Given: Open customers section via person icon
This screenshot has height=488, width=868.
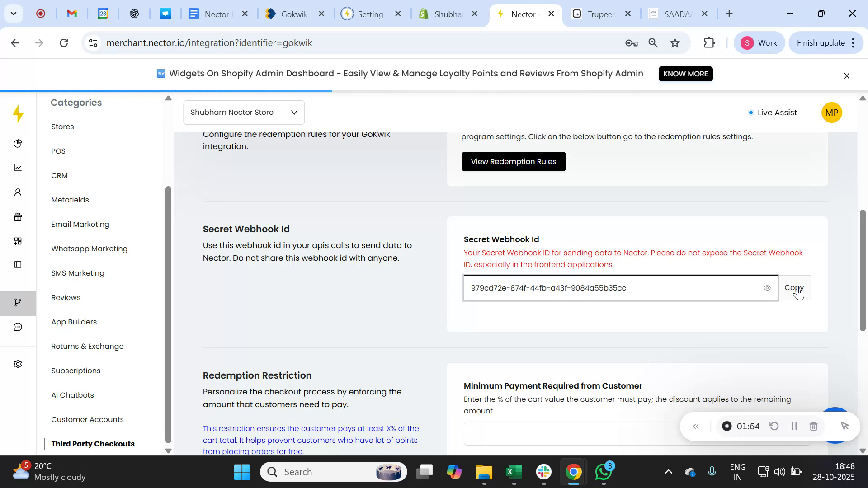Looking at the screenshot, I should click(18, 192).
